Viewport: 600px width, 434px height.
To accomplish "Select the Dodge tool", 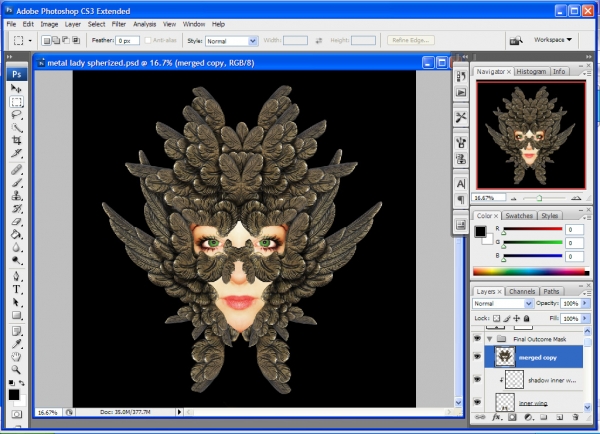I will (x=16, y=261).
